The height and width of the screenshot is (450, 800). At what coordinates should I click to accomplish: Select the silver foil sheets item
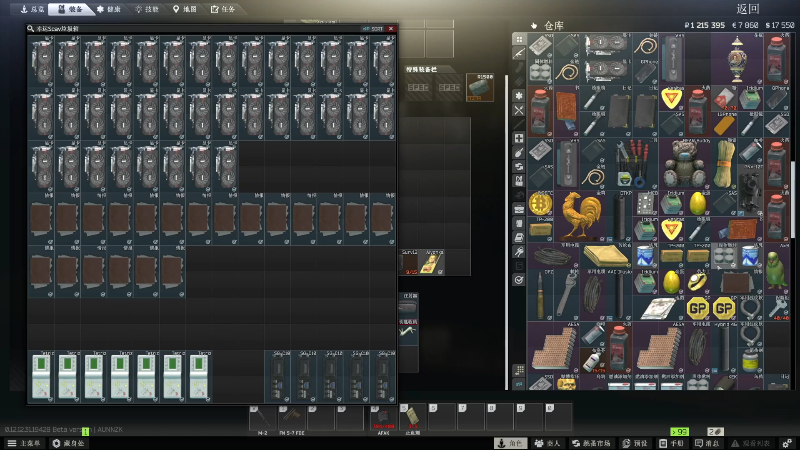[x=658, y=308]
